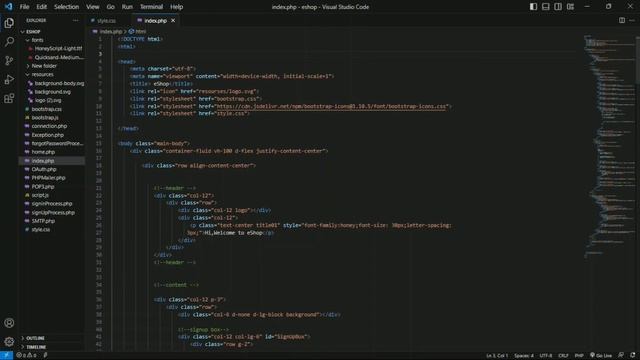This screenshot has height=360, width=640.
Task: Open logo (2).svg file
Action: point(48,100)
